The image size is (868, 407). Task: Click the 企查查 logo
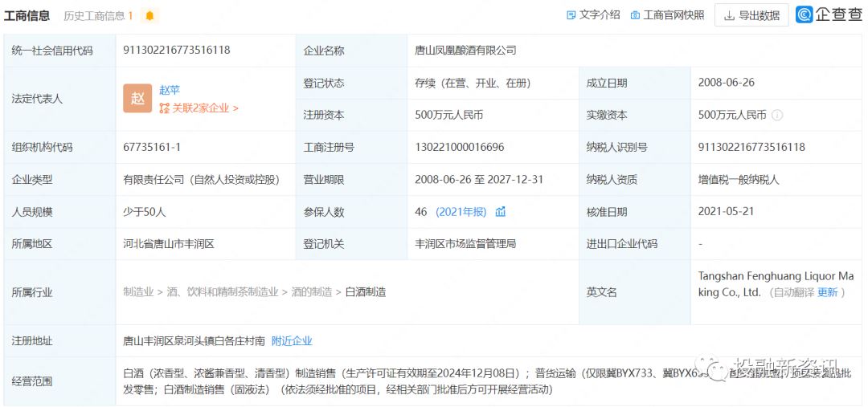(x=829, y=14)
